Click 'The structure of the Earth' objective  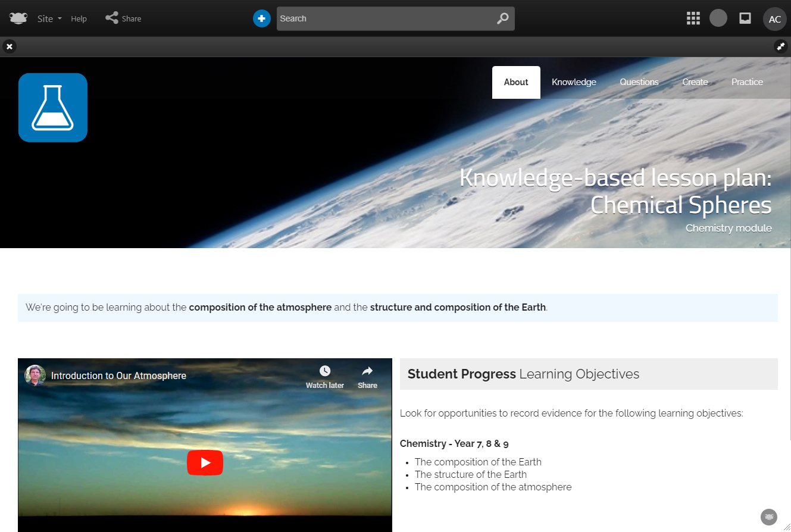[x=471, y=474]
